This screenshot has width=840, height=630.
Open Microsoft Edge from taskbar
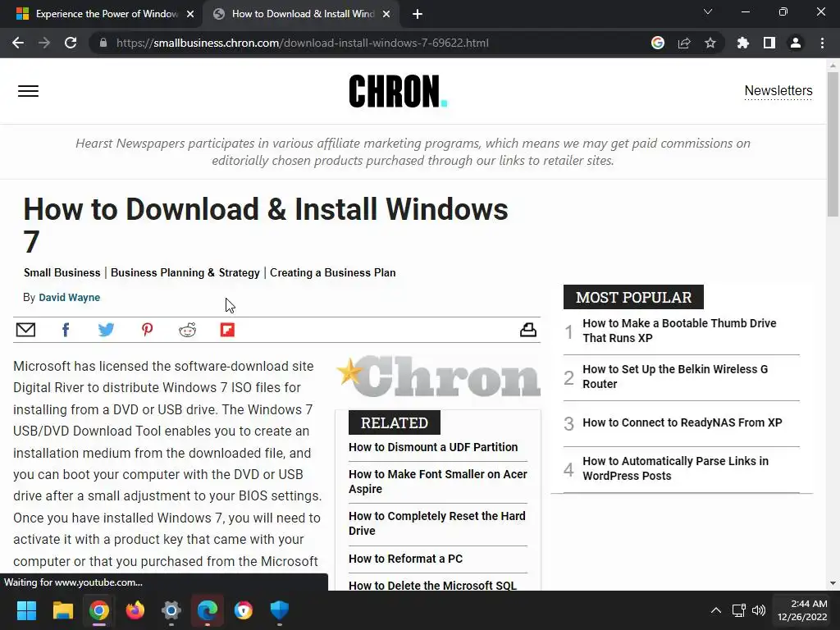tap(208, 610)
